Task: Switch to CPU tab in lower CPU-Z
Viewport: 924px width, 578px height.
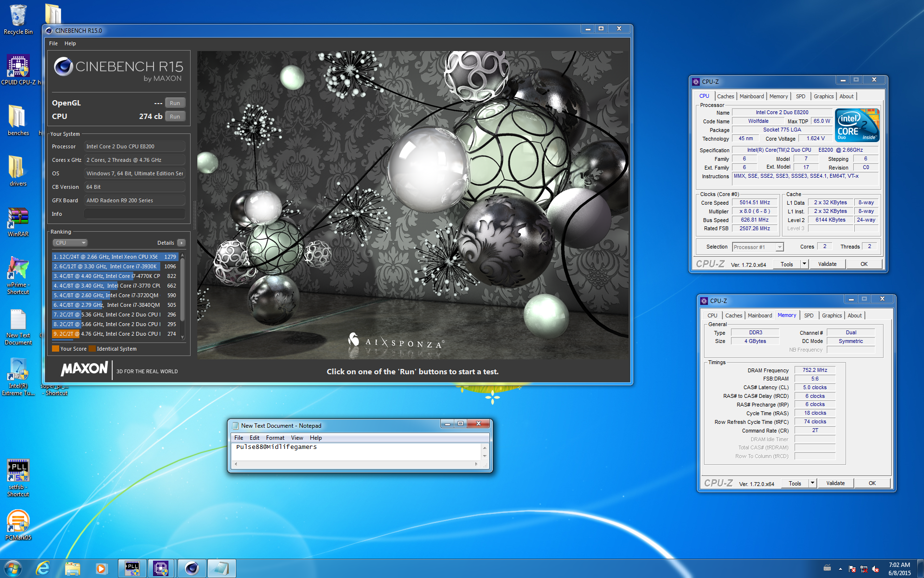Action: tap(712, 315)
